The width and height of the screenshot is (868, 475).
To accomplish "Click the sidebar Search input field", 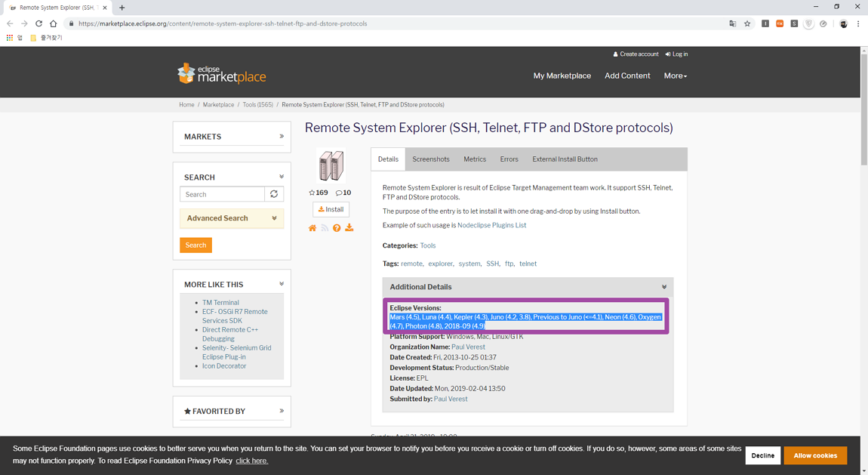I will click(x=222, y=194).
